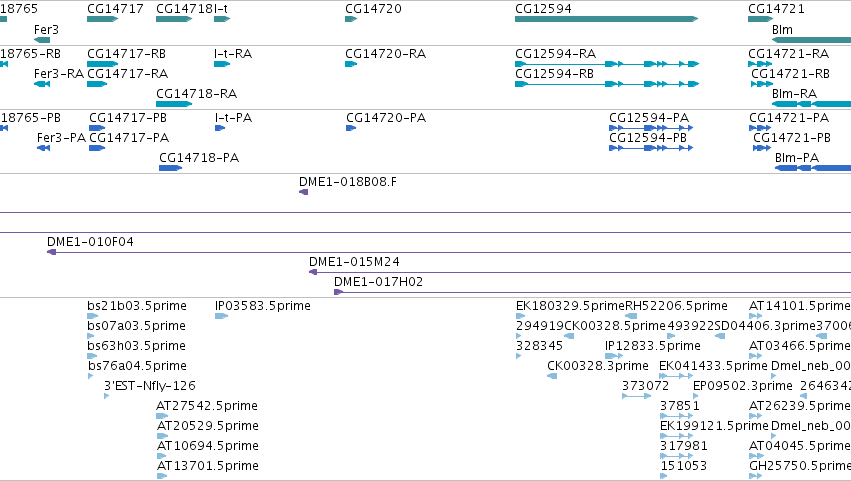Select the CG14721 gene label
The height and width of the screenshot is (481, 851).
[x=776, y=9]
